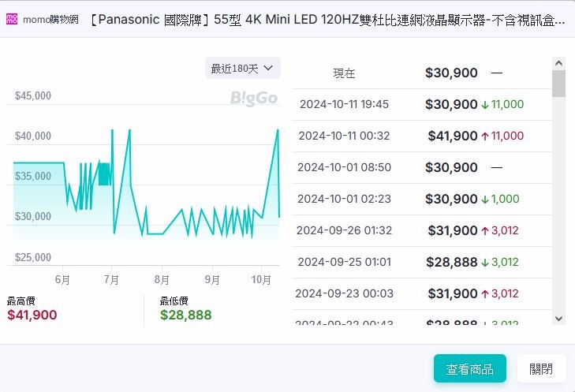This screenshot has height=392, width=575.
Task: Click the green down arrow beside 1,000
Action: point(485,199)
